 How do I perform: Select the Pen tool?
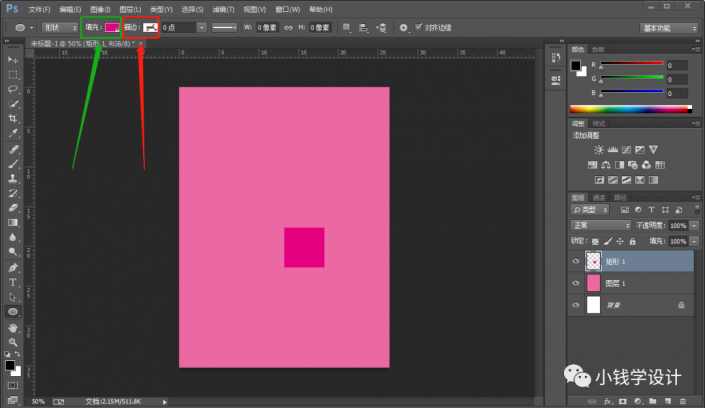point(13,268)
